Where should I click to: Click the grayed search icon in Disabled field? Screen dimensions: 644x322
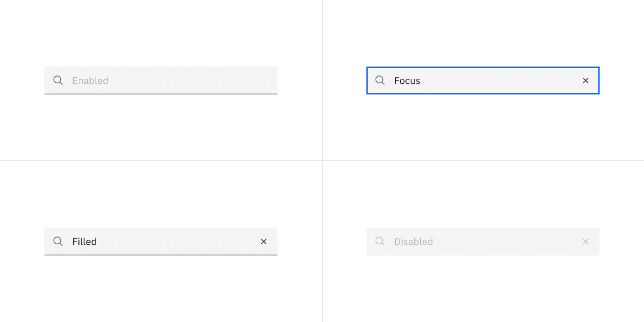point(380,241)
